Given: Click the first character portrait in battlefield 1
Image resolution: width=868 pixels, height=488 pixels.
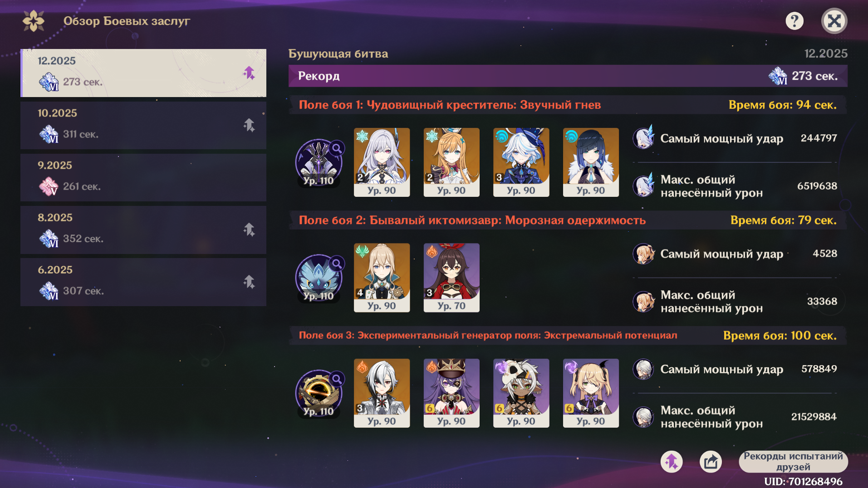Looking at the screenshot, I should 382,162.
